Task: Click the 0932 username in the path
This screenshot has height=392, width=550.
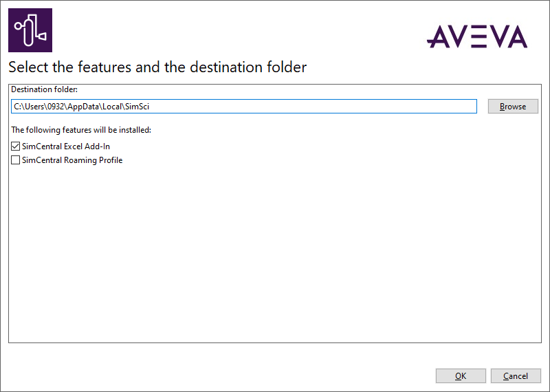Action: [x=56, y=107]
